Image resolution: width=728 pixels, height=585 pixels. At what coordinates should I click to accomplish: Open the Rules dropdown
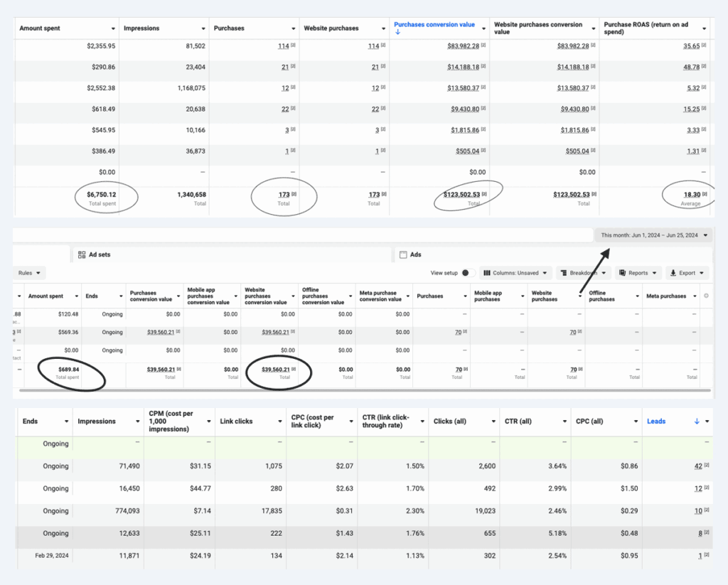click(30, 273)
